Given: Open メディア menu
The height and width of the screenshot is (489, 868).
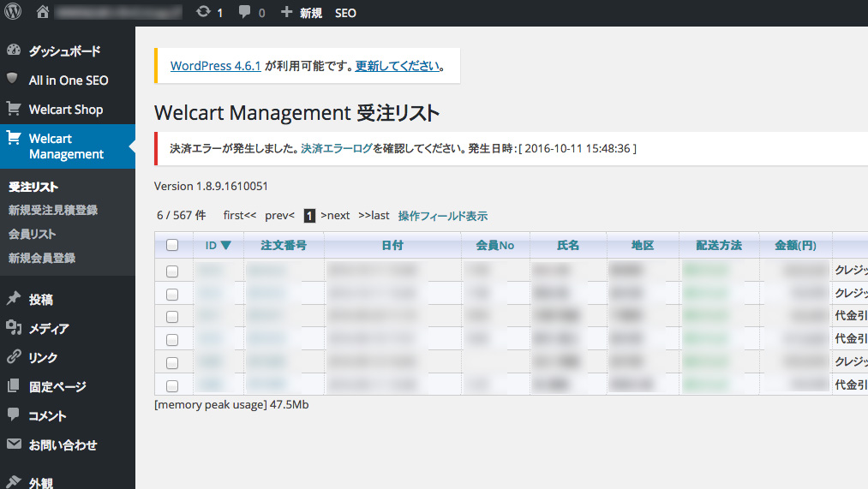Looking at the screenshot, I should coord(49,329).
